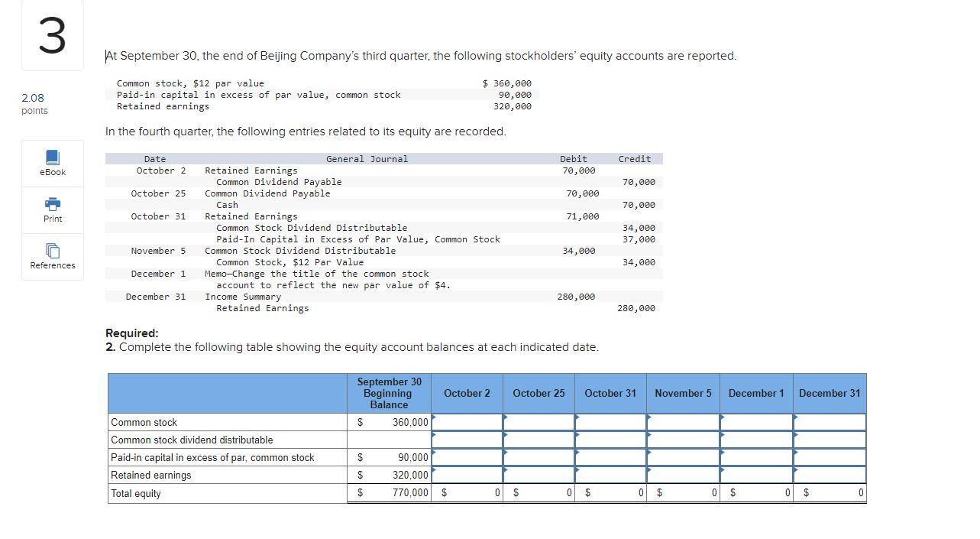The height and width of the screenshot is (539, 980).
Task: Select dividend distributable cell for October 25
Action: pyautogui.click(x=539, y=440)
